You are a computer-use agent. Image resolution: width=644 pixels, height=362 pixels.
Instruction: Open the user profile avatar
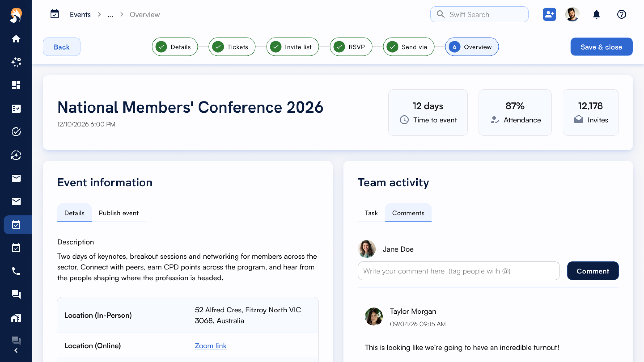click(572, 14)
